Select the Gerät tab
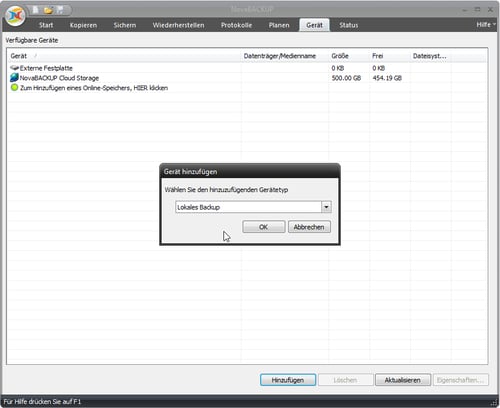 click(x=314, y=25)
